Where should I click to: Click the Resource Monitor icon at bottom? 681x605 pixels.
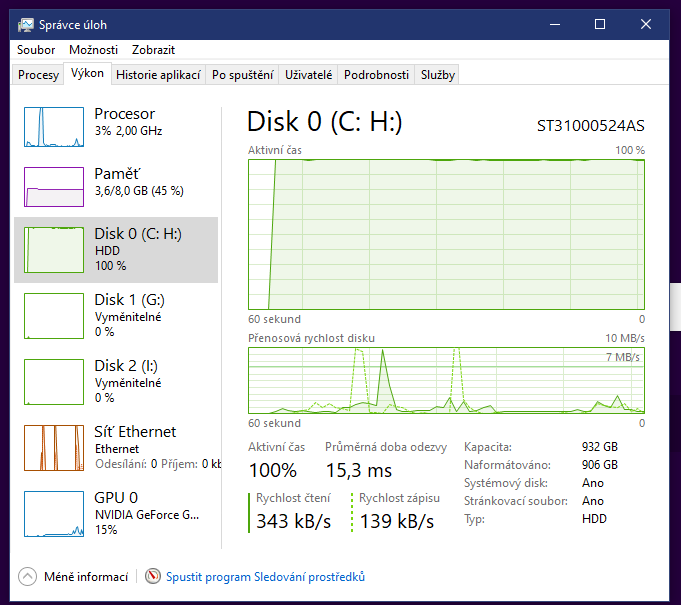153,576
